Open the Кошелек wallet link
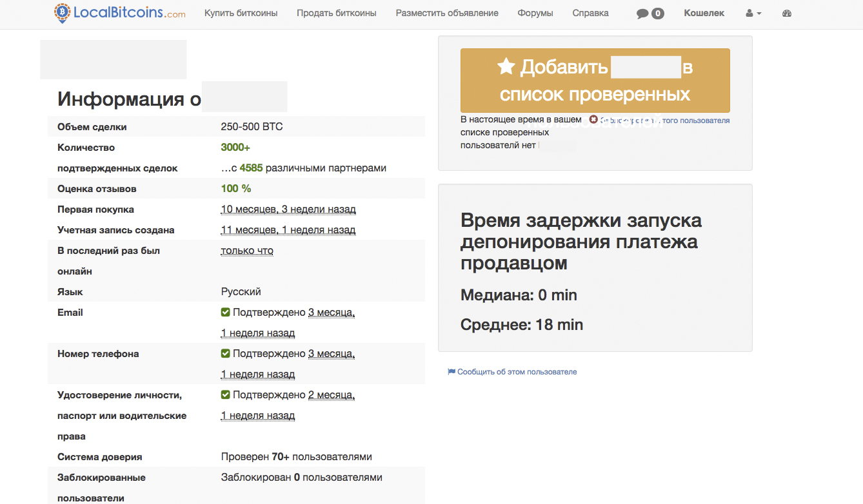This screenshot has height=504, width=863. (704, 14)
